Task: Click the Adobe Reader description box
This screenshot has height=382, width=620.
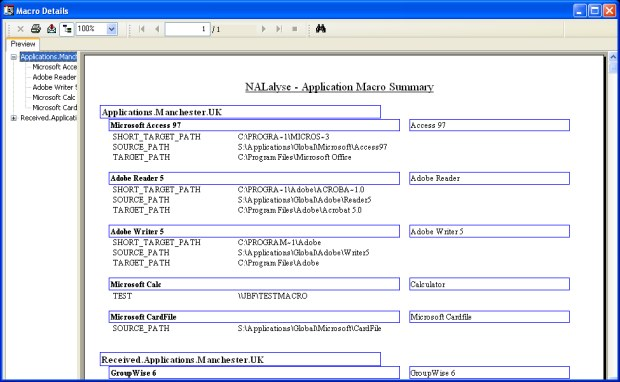Action: click(x=490, y=178)
